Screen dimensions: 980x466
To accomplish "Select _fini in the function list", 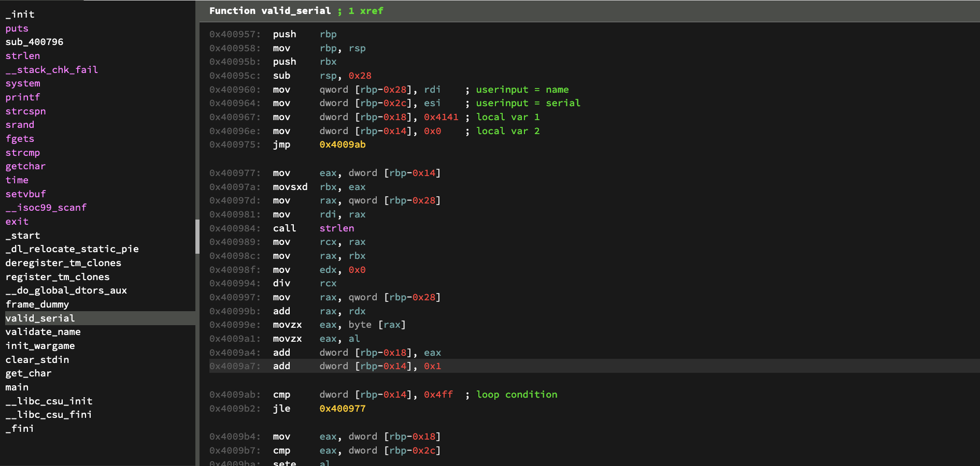I will point(20,429).
